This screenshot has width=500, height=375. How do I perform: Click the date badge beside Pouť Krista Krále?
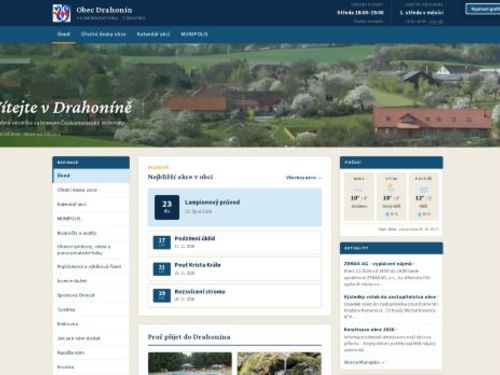(x=162, y=269)
